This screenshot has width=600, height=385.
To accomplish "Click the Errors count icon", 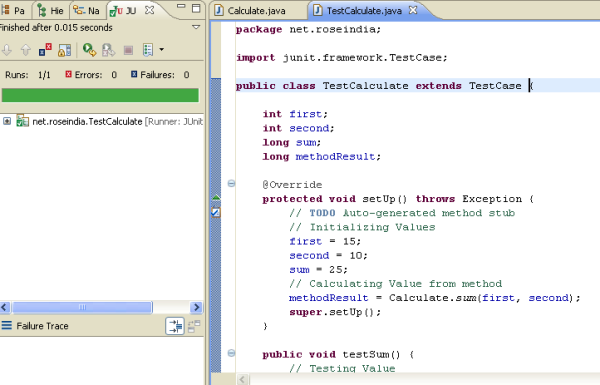I will [68, 74].
